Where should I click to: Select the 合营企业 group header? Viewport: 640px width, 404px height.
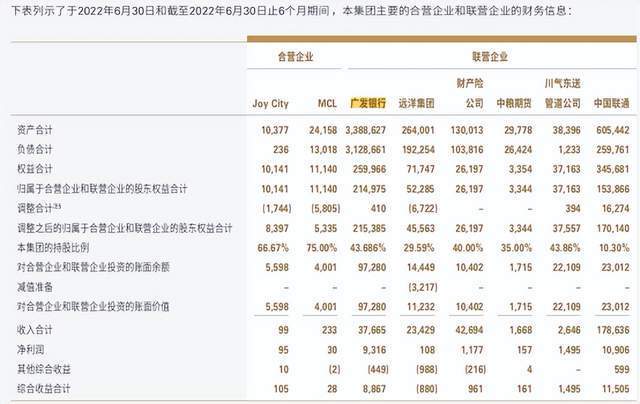pos(296,56)
